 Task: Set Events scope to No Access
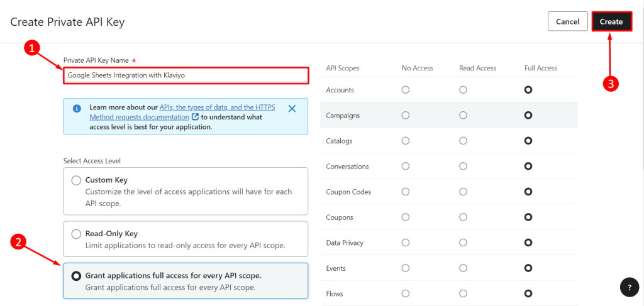406,268
